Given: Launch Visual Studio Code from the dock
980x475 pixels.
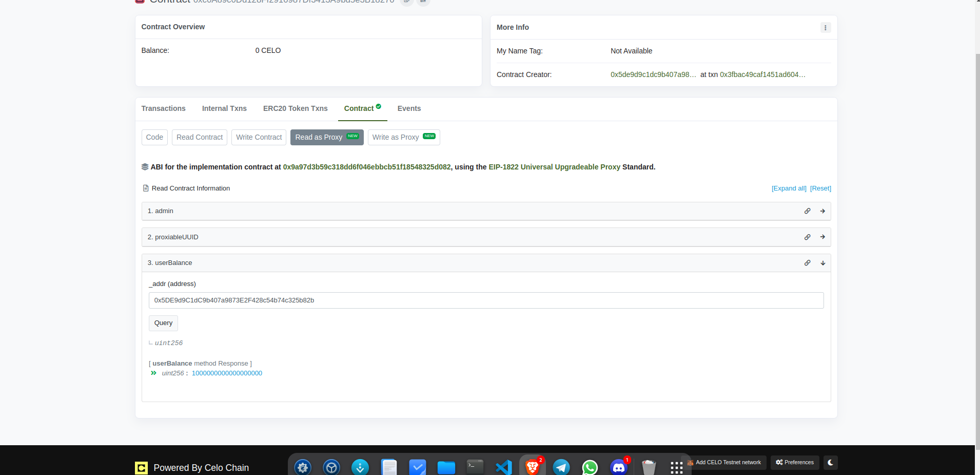Looking at the screenshot, I should pyautogui.click(x=504, y=467).
